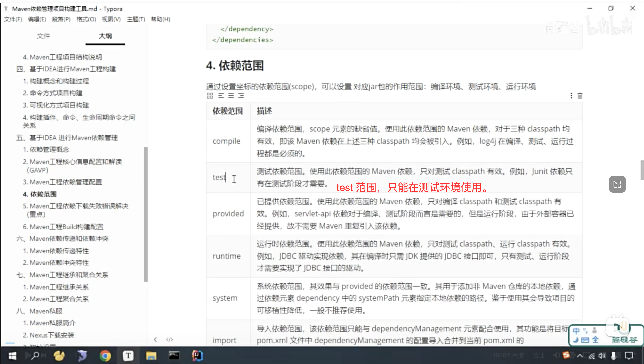Align table column left

[221, 96]
